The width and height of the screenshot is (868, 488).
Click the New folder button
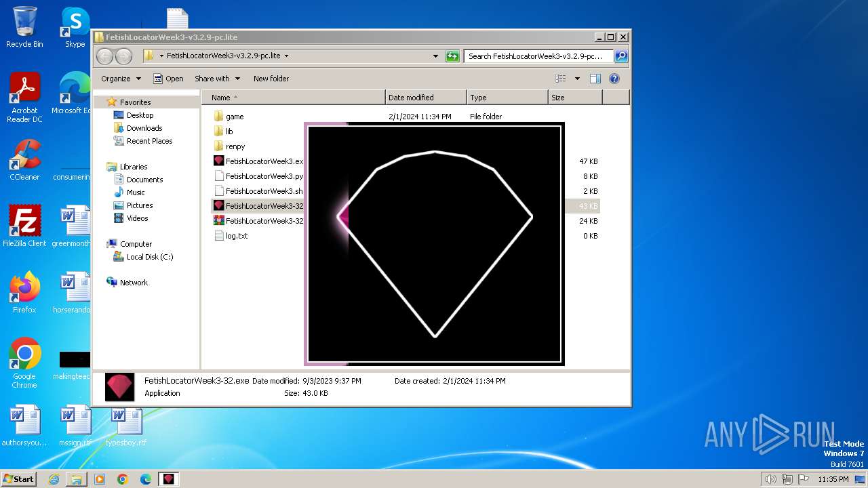tap(271, 79)
